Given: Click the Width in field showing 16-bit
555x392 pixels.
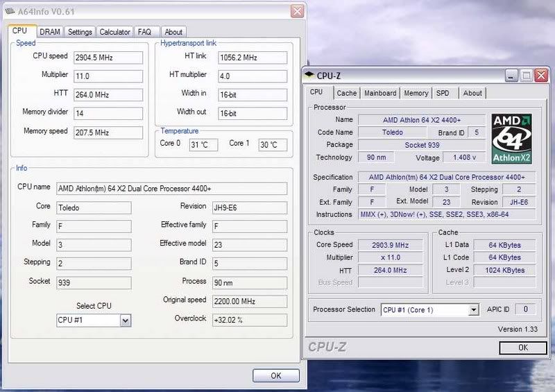Looking at the screenshot, I should [253, 95].
